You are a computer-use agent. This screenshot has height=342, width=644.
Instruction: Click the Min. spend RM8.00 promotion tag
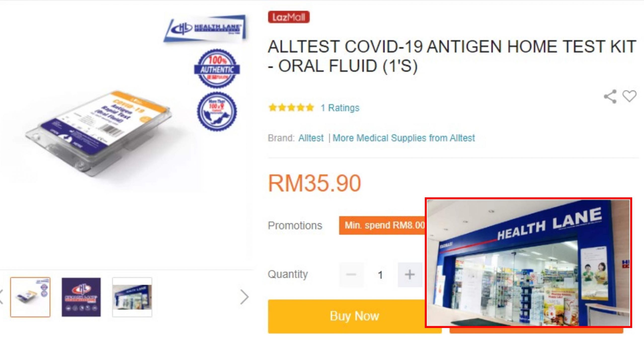point(382,225)
